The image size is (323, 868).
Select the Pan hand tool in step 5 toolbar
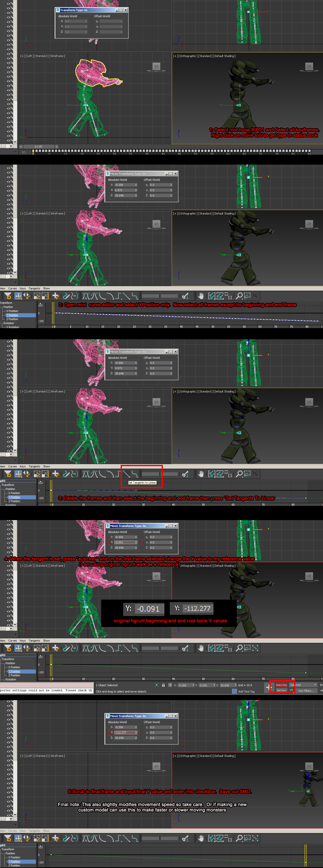201,838
